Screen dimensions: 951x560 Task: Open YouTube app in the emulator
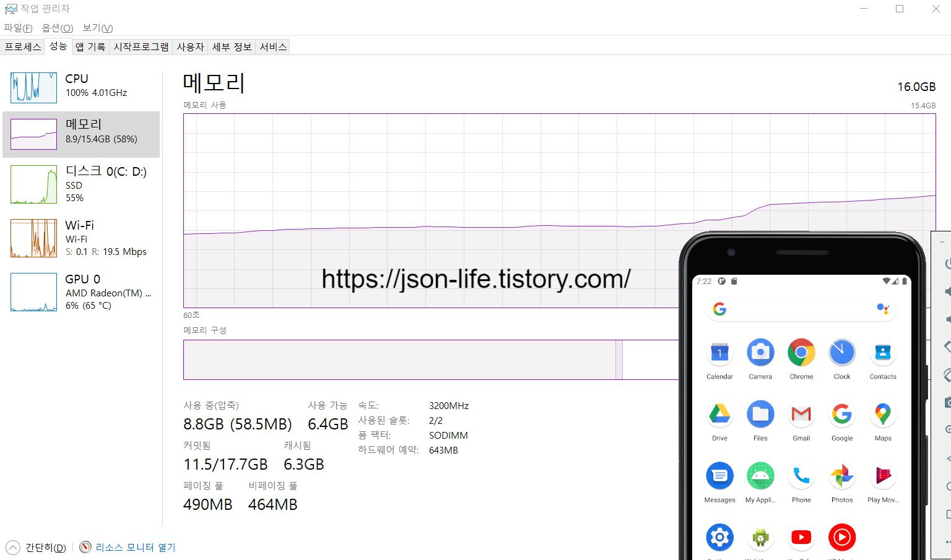(801, 537)
